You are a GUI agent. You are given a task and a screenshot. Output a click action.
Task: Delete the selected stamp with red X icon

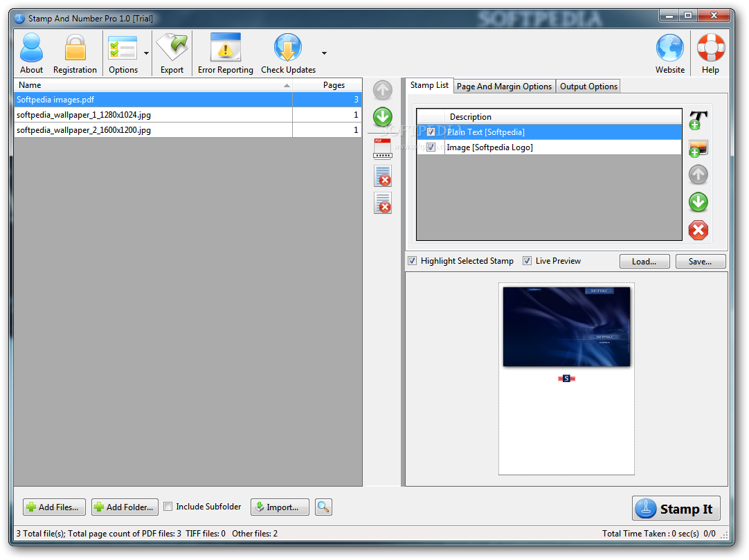tap(698, 231)
